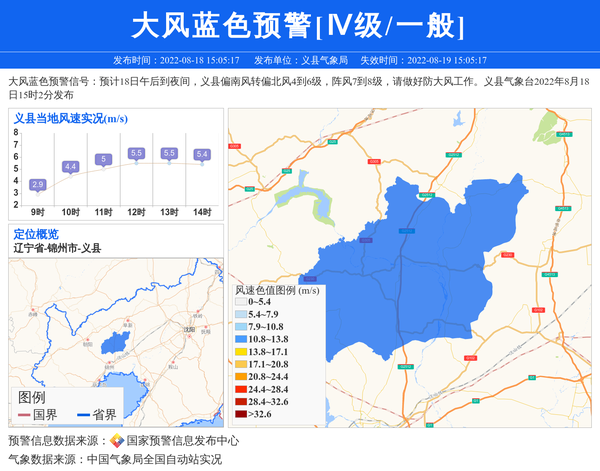Click the 24.4~28.4 red legend swatch

(x=241, y=389)
